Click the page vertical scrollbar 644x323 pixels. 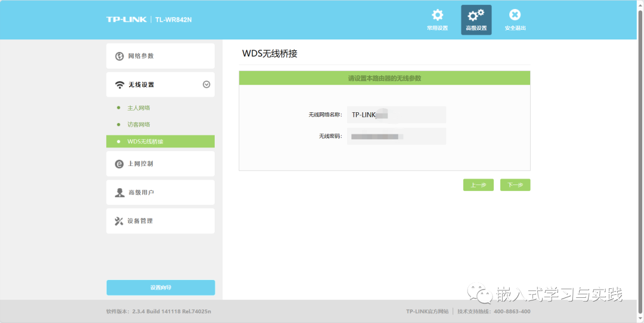[x=640, y=161]
